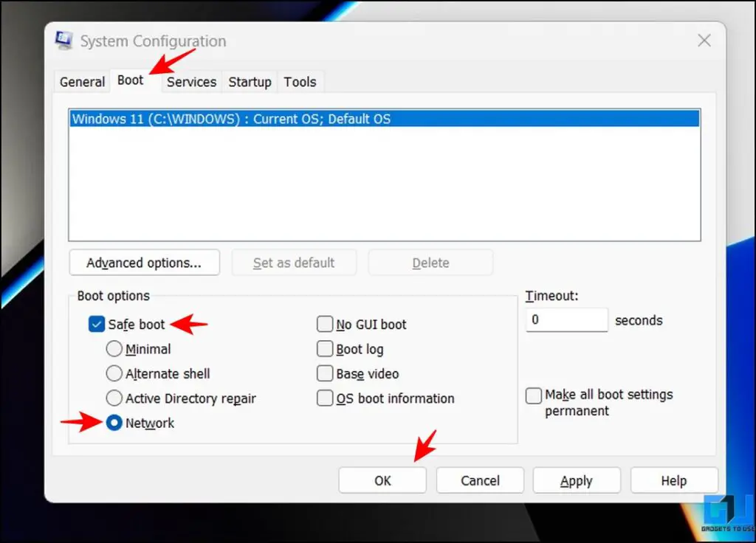Enable Base video mode
The image size is (756, 543).
[x=325, y=373]
